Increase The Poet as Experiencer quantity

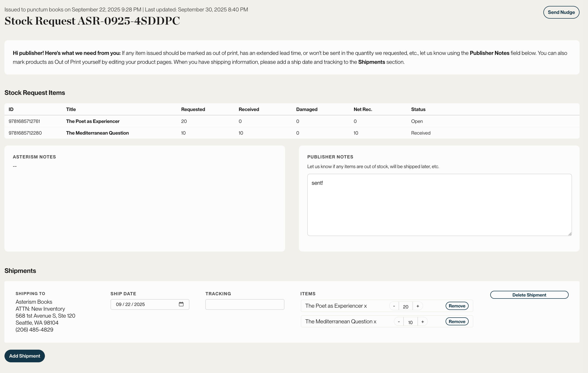click(x=418, y=306)
